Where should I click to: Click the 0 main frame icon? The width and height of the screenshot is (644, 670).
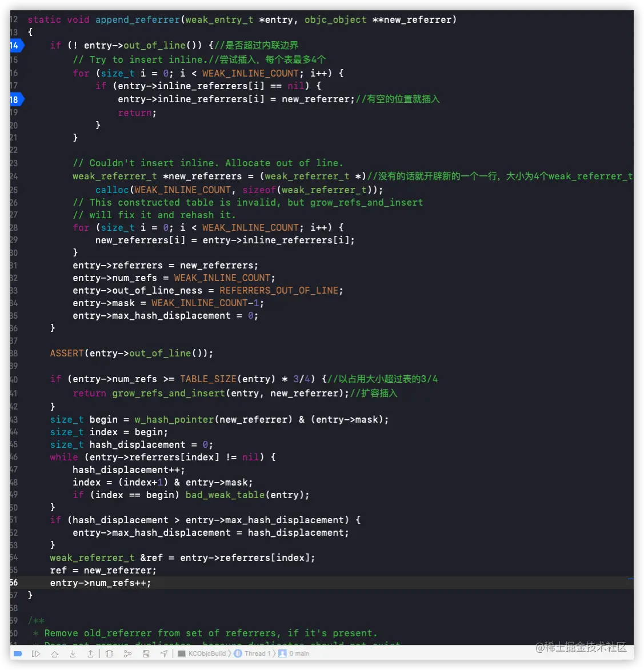(282, 653)
